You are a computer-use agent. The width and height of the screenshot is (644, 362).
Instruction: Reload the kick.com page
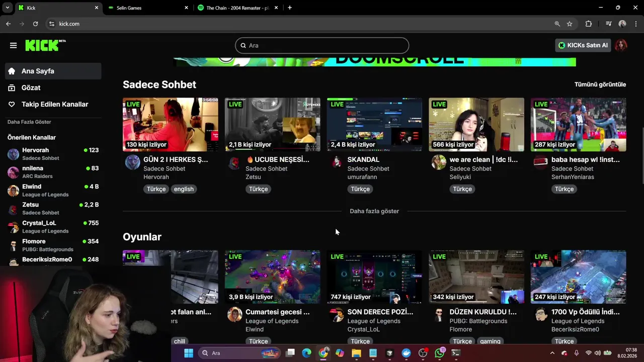[x=35, y=24]
